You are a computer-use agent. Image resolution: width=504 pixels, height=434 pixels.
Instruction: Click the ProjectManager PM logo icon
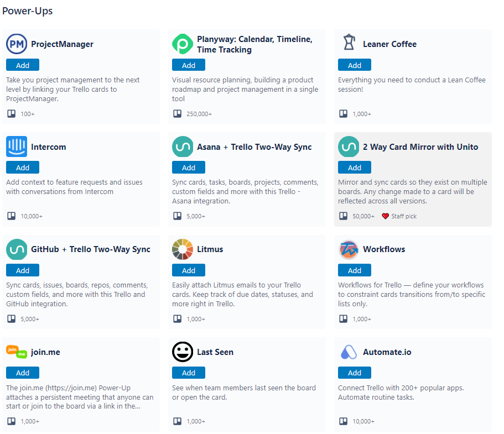[17, 44]
